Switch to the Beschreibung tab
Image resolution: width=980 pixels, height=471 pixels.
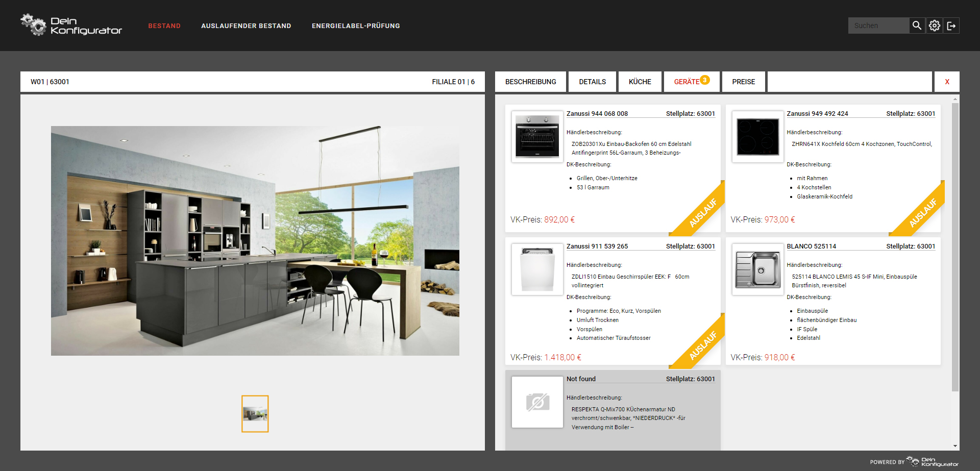[x=530, y=82]
